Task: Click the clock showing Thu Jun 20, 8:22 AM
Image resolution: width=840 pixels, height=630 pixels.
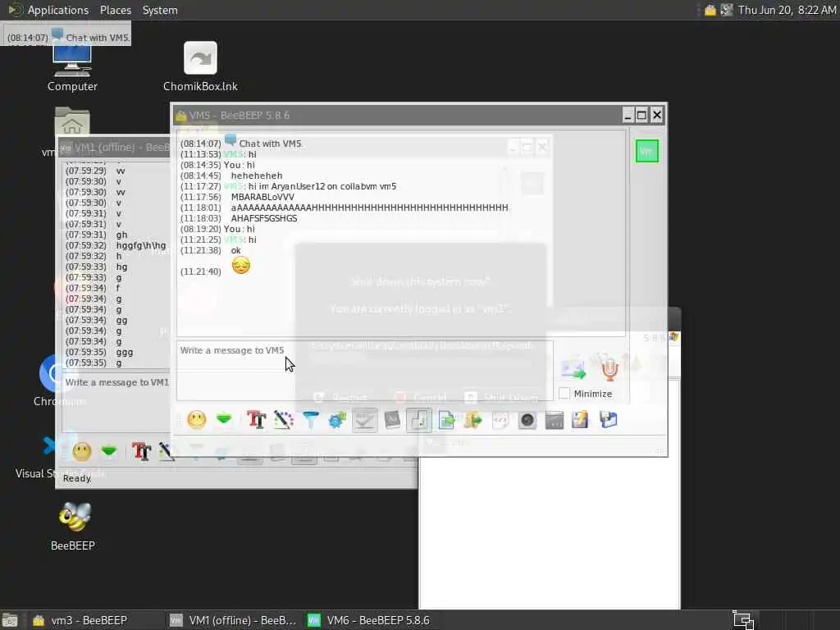Action: point(787,10)
